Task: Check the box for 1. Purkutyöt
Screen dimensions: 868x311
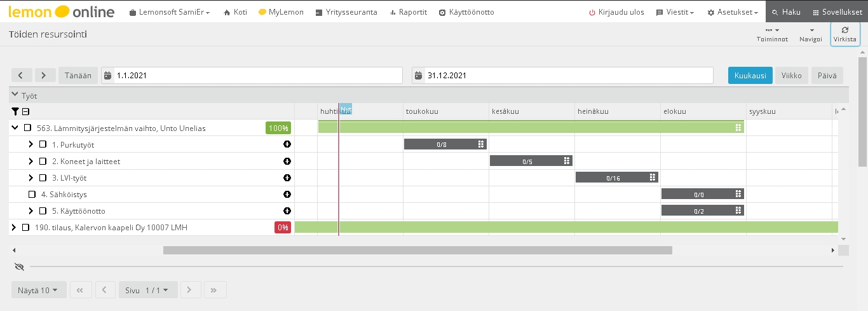Action: [43, 144]
